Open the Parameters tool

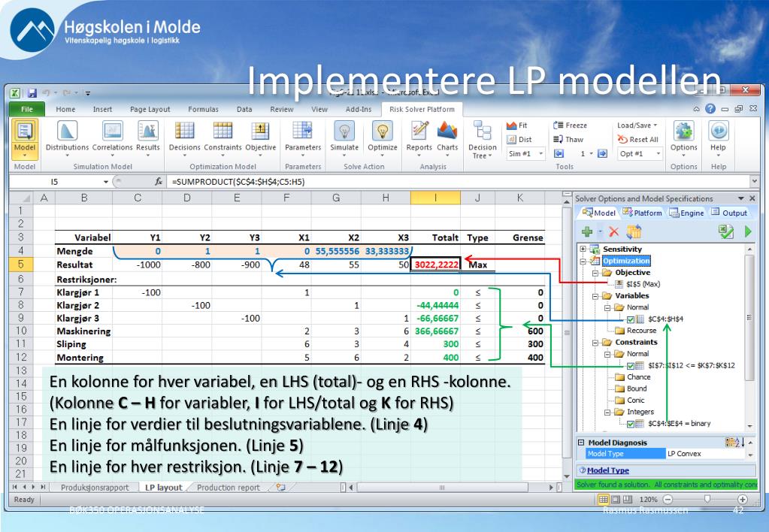(303, 138)
